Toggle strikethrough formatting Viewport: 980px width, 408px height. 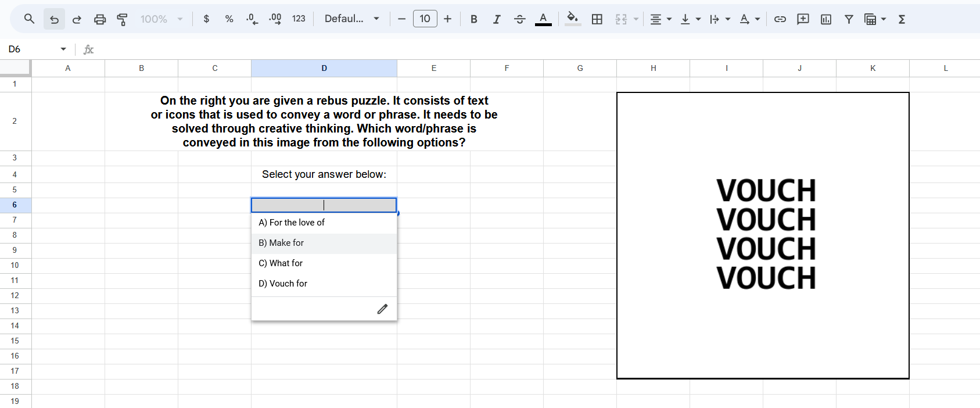point(519,19)
